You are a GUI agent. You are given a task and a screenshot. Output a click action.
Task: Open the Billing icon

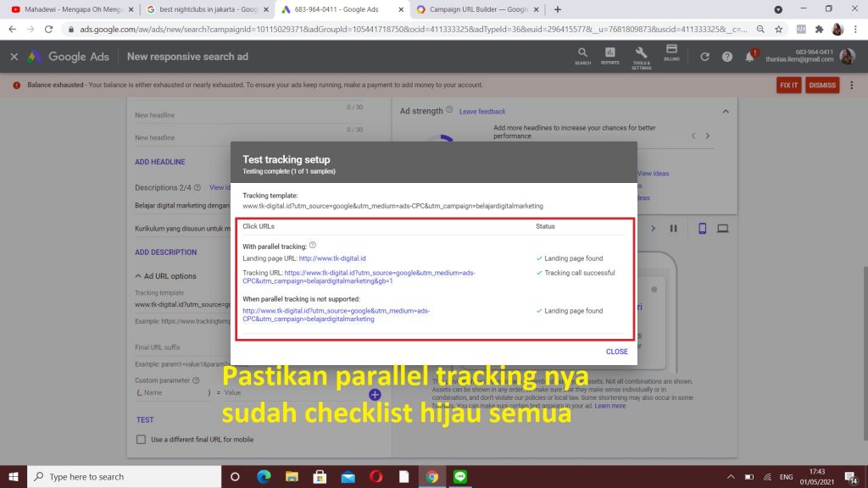click(671, 53)
